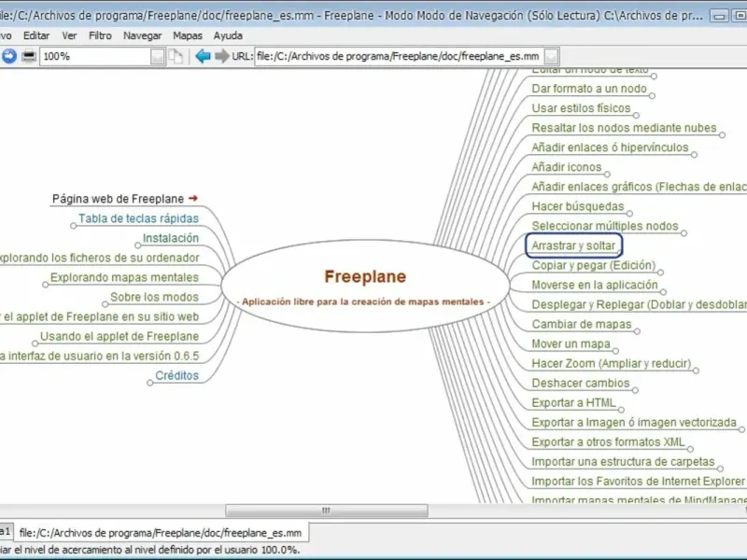Select the Desplegar y Replegar node
The height and width of the screenshot is (560, 747).
pos(639,305)
